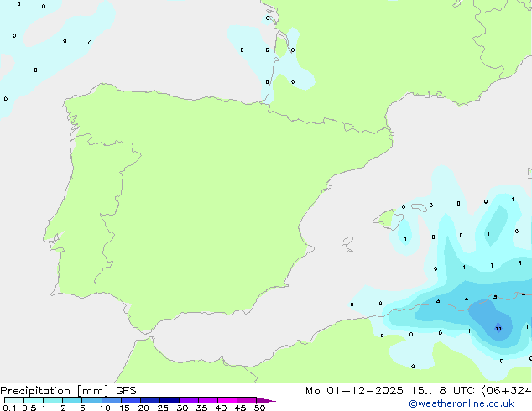Pick the 10–15 mm legend color swatch
This screenshot has width=532, height=411.
click(x=111, y=400)
